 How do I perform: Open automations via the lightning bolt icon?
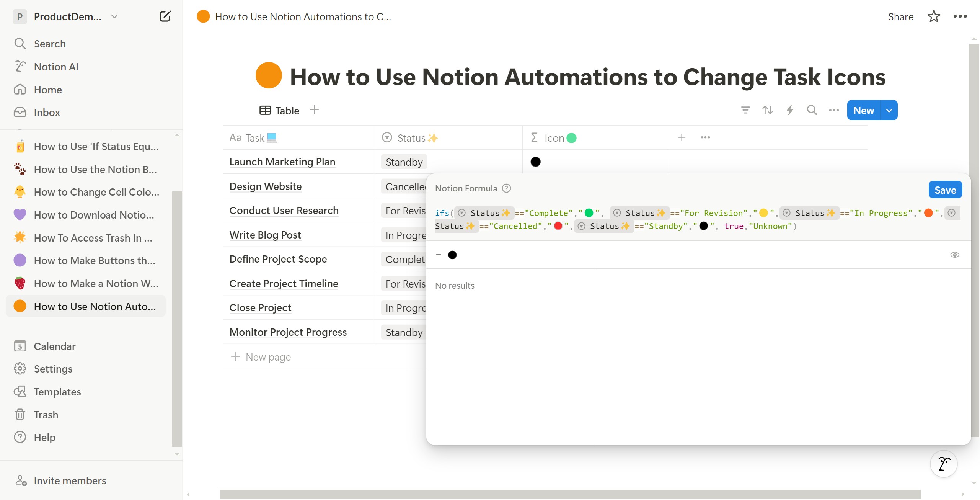click(790, 110)
